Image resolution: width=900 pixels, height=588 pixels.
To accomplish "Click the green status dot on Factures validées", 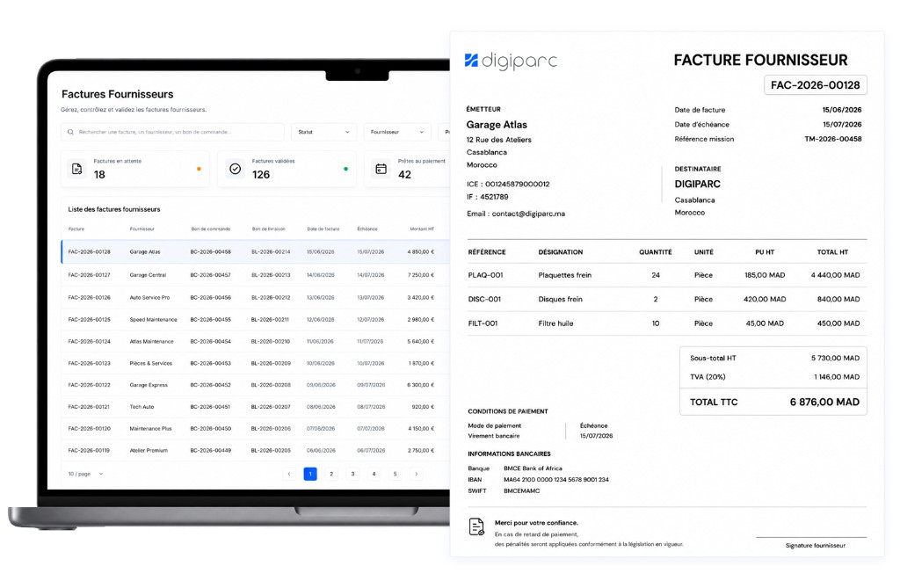I will 345,169.
